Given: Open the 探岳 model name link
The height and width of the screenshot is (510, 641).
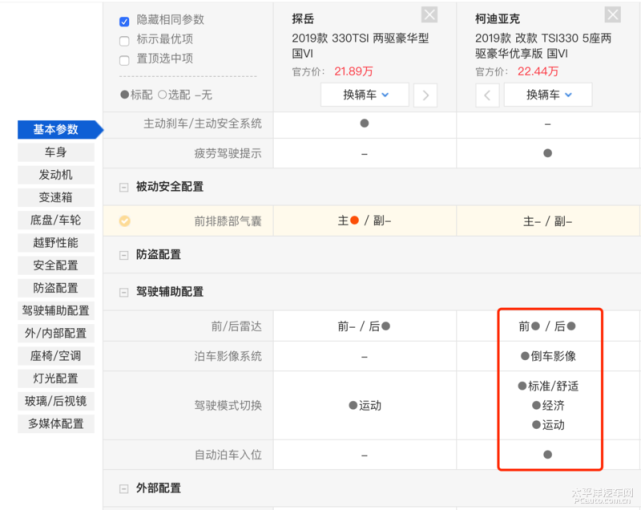Looking at the screenshot, I should pyautogui.click(x=303, y=19).
